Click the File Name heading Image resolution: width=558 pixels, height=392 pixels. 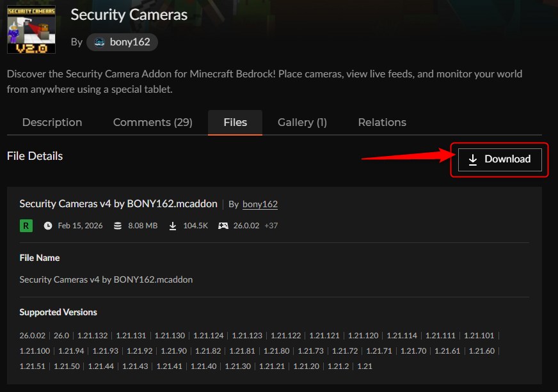[x=40, y=258]
